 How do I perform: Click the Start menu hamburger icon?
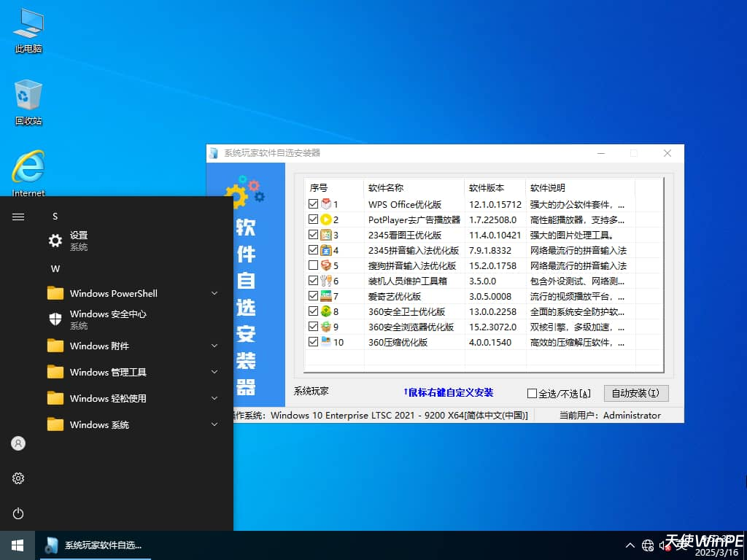pos(18,217)
